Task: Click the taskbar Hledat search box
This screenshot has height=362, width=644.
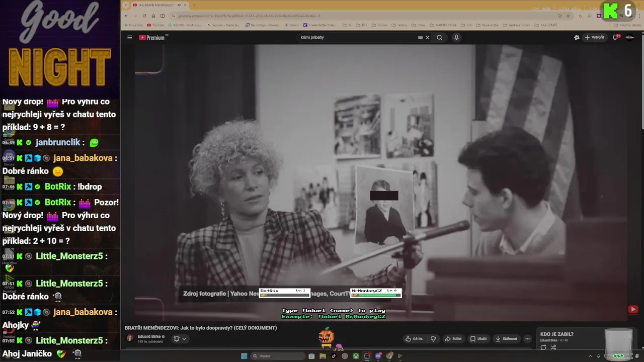Action: (278, 356)
